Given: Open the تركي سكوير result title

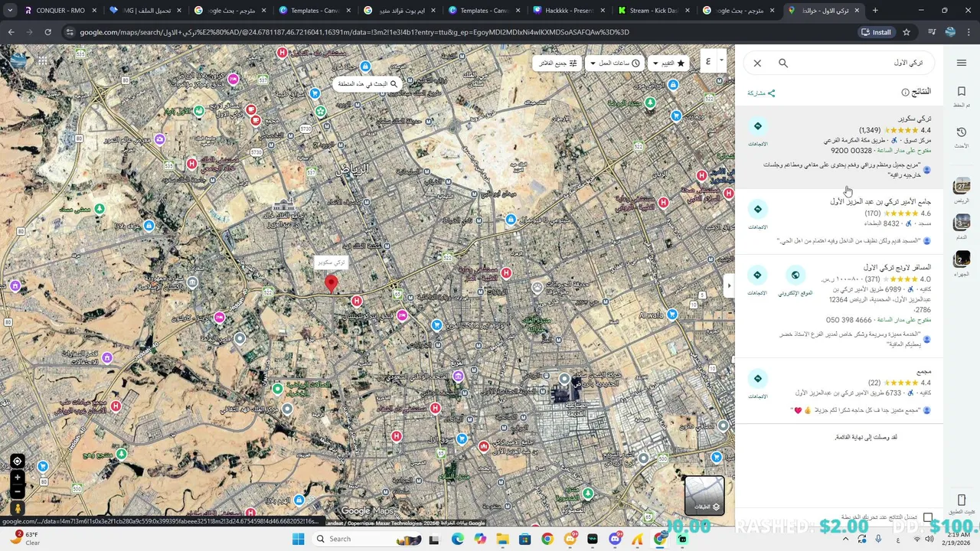Looking at the screenshot, I should pyautogui.click(x=915, y=119).
